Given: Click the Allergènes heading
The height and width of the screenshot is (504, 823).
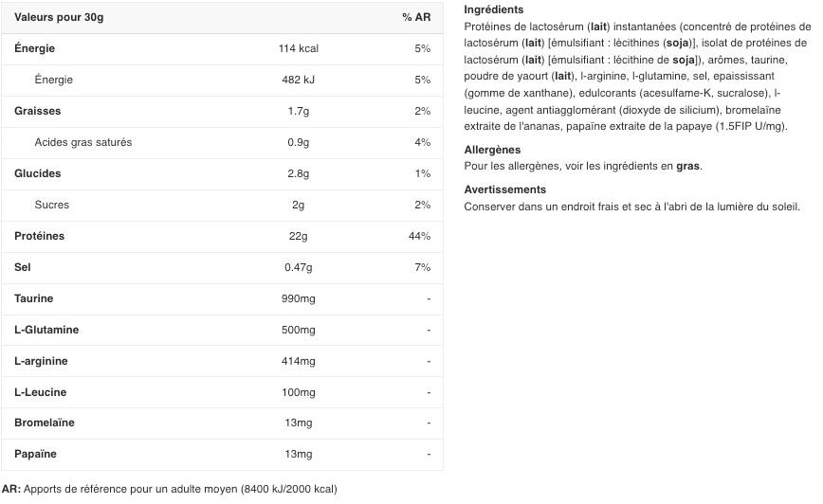Looking at the screenshot, I should coord(492,150).
